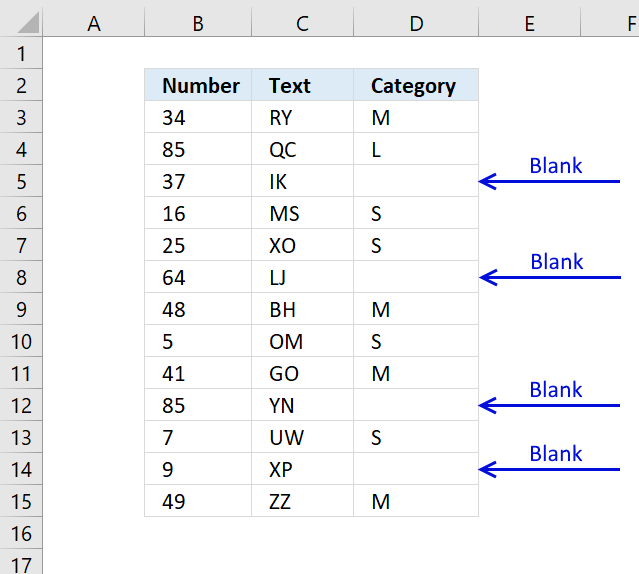Select the blank Category cell next to XP
639x574 pixels.
pyautogui.click(x=416, y=469)
